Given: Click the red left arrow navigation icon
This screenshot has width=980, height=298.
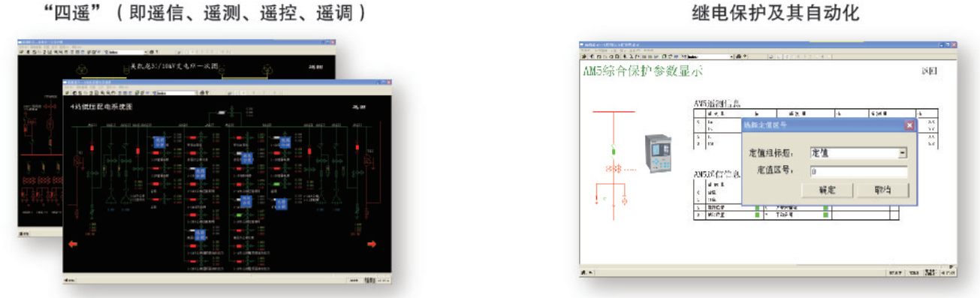Looking at the screenshot, I should [x=73, y=243].
